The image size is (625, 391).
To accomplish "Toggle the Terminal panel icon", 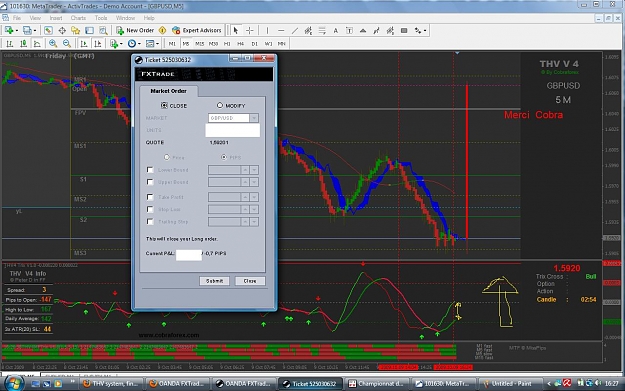I will (x=89, y=30).
